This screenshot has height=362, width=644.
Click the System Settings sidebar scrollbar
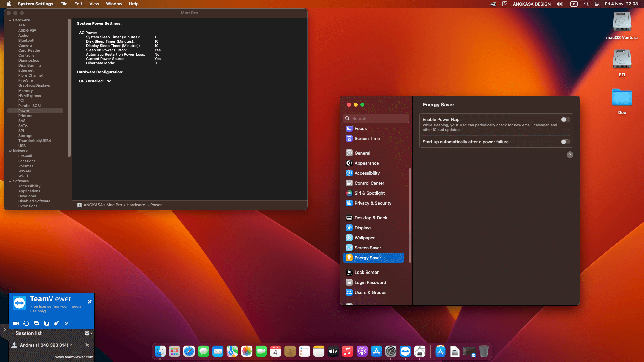(410, 216)
